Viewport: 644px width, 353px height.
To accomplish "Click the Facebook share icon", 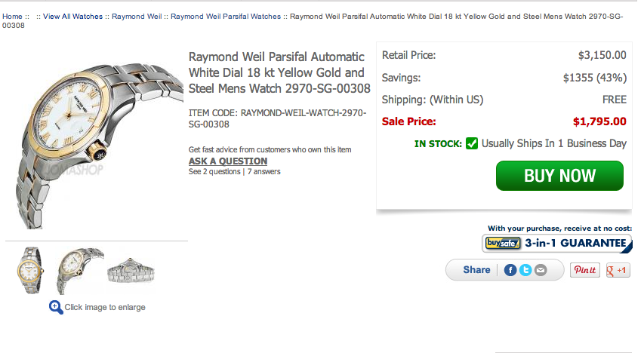I will (510, 270).
